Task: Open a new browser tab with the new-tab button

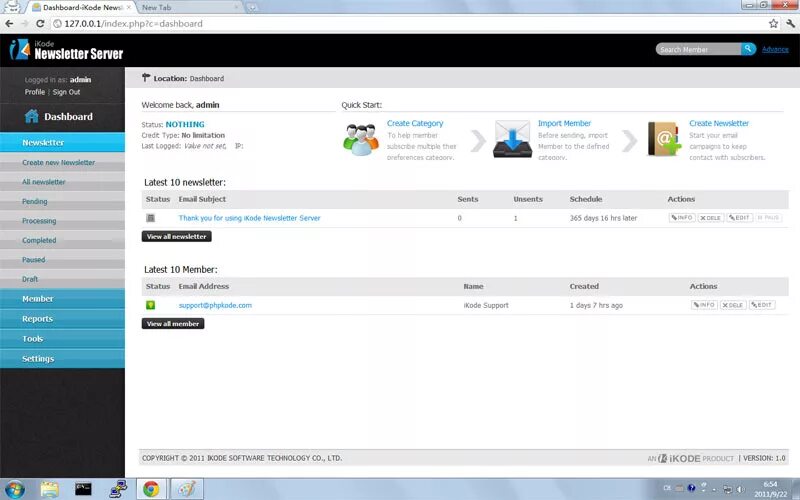Action: tap(252, 8)
